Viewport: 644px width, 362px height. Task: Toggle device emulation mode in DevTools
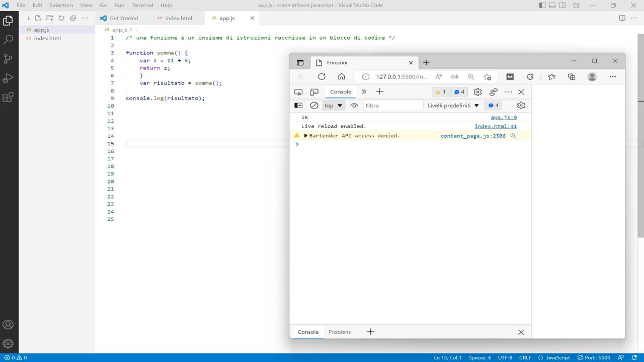(x=314, y=92)
